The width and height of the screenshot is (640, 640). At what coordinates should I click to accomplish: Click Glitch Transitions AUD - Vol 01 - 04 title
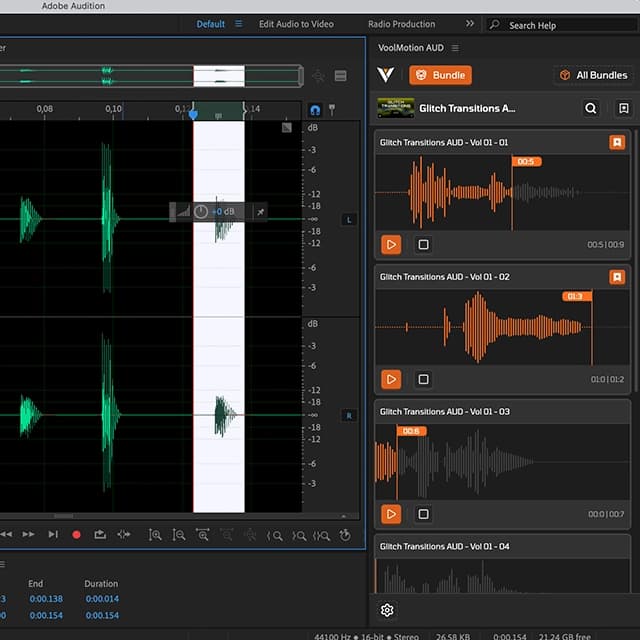tap(444, 546)
